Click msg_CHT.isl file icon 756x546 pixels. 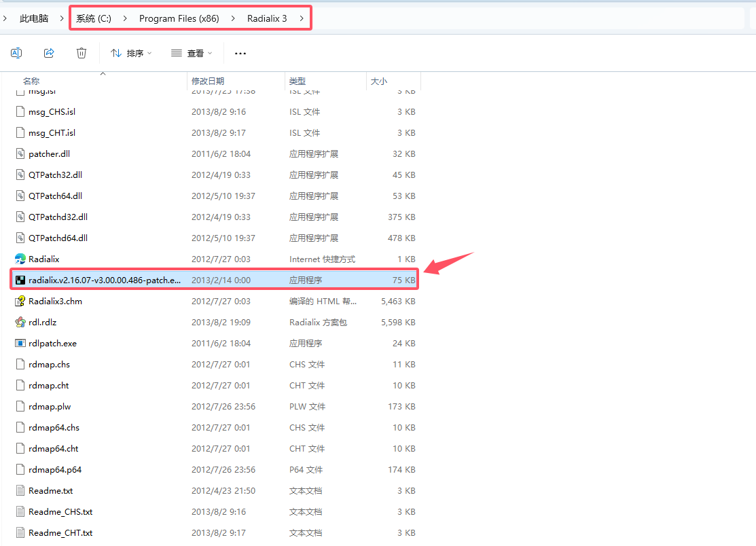pos(20,132)
